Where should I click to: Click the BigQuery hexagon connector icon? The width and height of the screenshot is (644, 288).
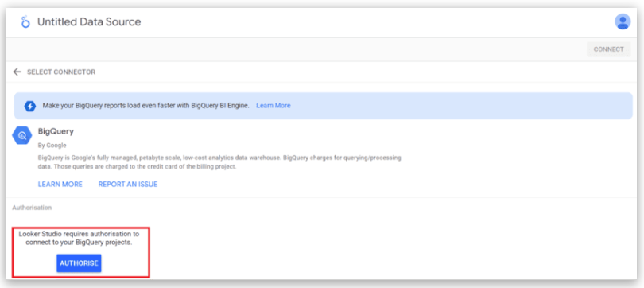(x=22, y=135)
